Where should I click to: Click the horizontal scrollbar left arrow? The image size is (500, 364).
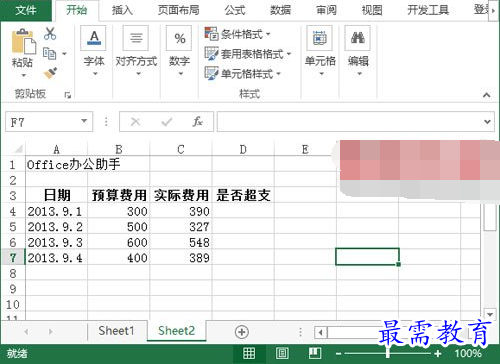point(321,332)
